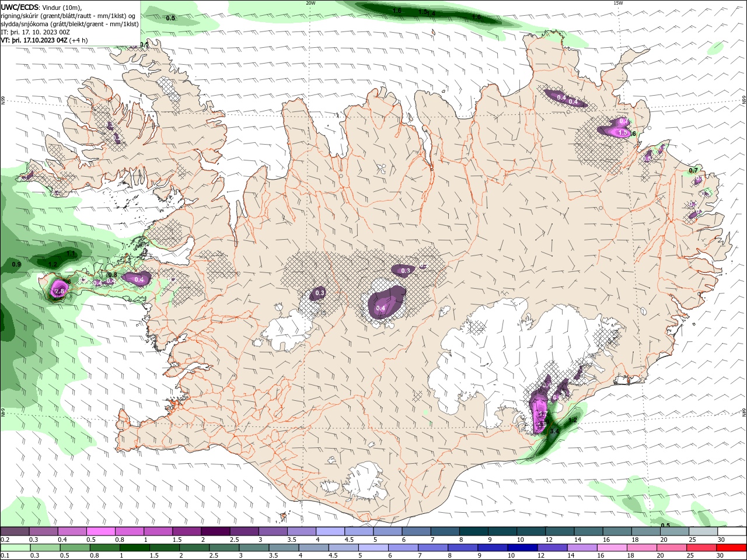This screenshot has width=747, height=560.
Task: Click the 15W longitude label at the top
Action: pos(618,3)
